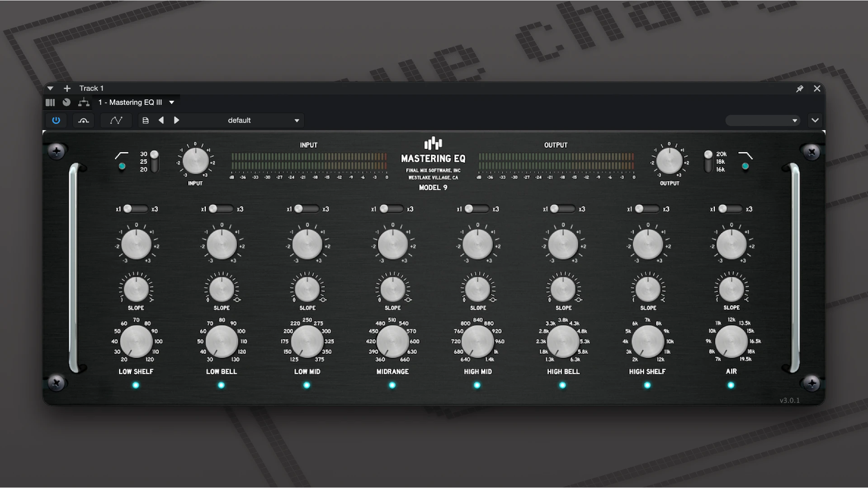
Task: Collapse the Track 1 header triangle
Action: [50, 89]
